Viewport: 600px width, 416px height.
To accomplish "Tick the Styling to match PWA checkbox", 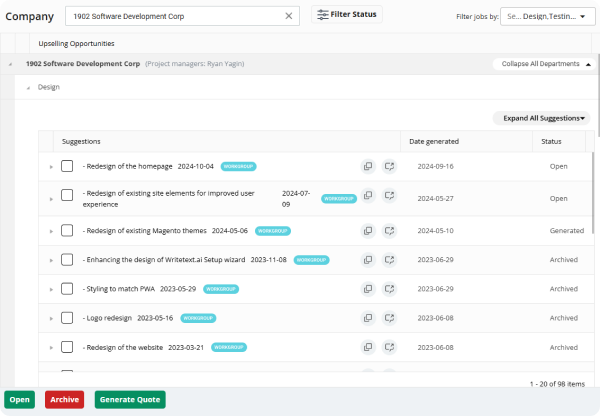I will tap(67, 289).
